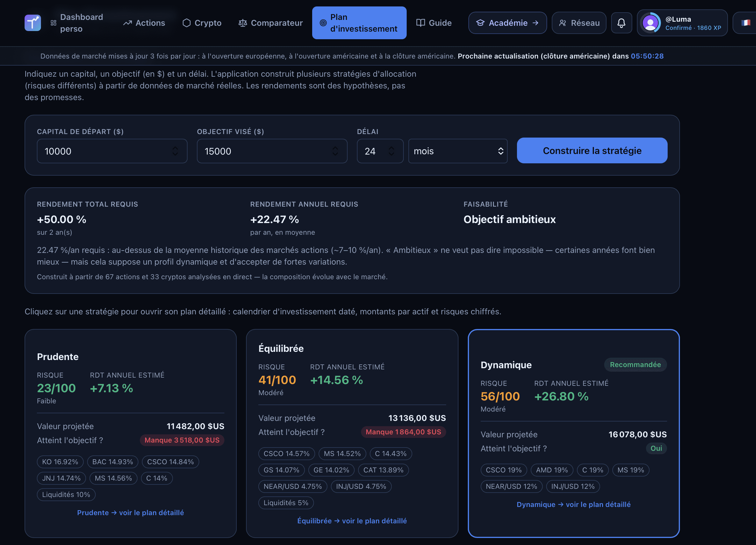Click Construire la stratégie button
Screen dimensions: 756x545
(592, 150)
